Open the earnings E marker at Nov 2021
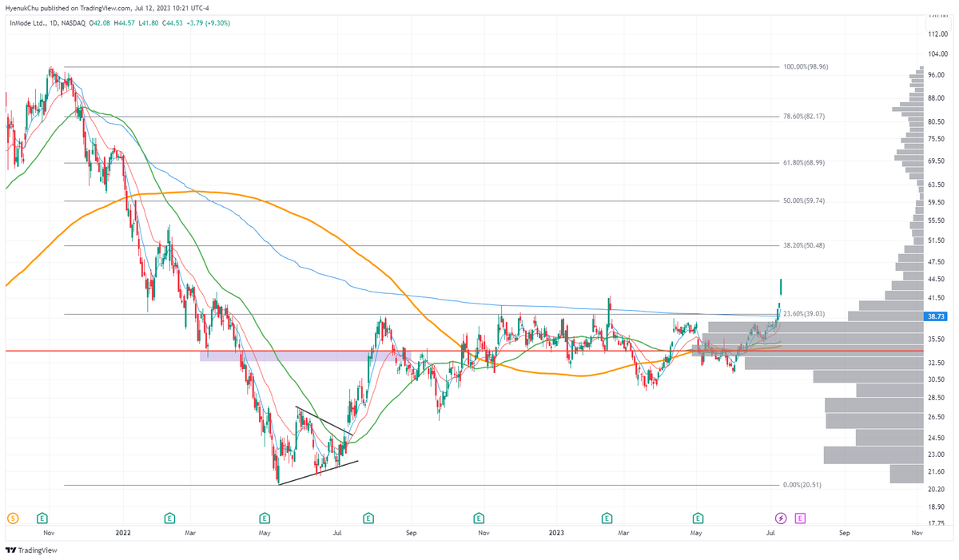The image size is (959, 560). 42,518
